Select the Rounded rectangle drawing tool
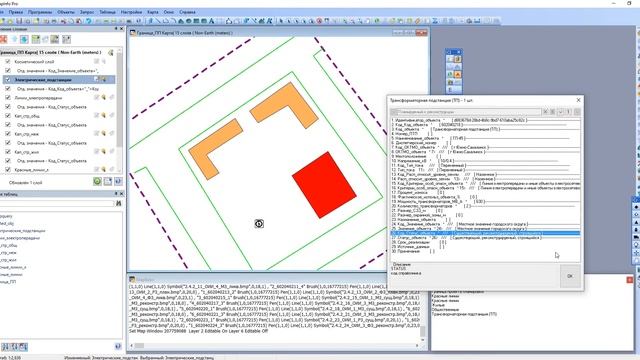The height and width of the screenshot is (360, 640). pyautogui.click(x=204, y=21)
